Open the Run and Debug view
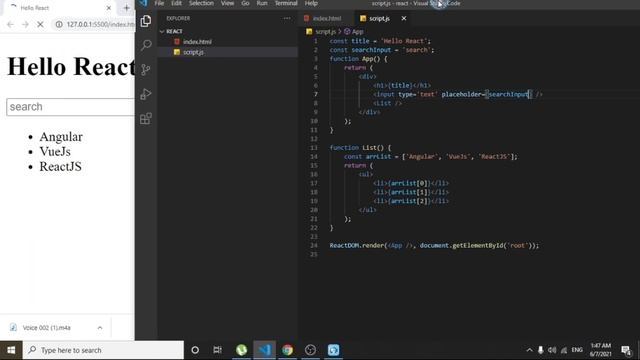640x360 pixels. (146, 94)
